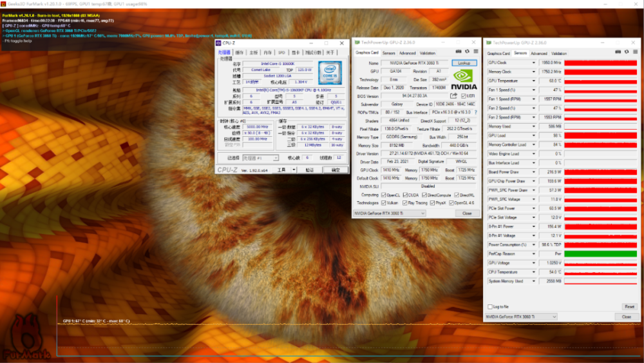Image resolution: width=644 pixels, height=363 pixels.
Task: Click the GPU Temperature value 68.0 °C
Action: coord(551,81)
